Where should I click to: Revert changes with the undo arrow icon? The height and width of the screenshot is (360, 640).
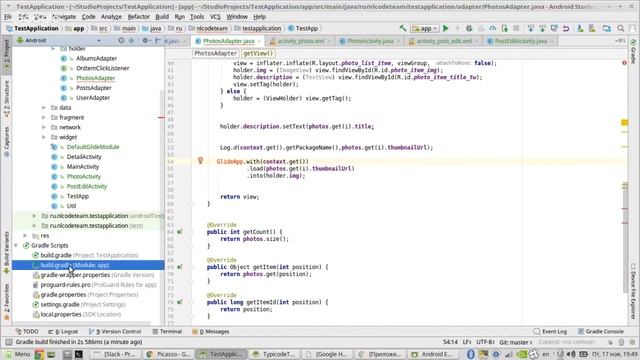[566, 28]
